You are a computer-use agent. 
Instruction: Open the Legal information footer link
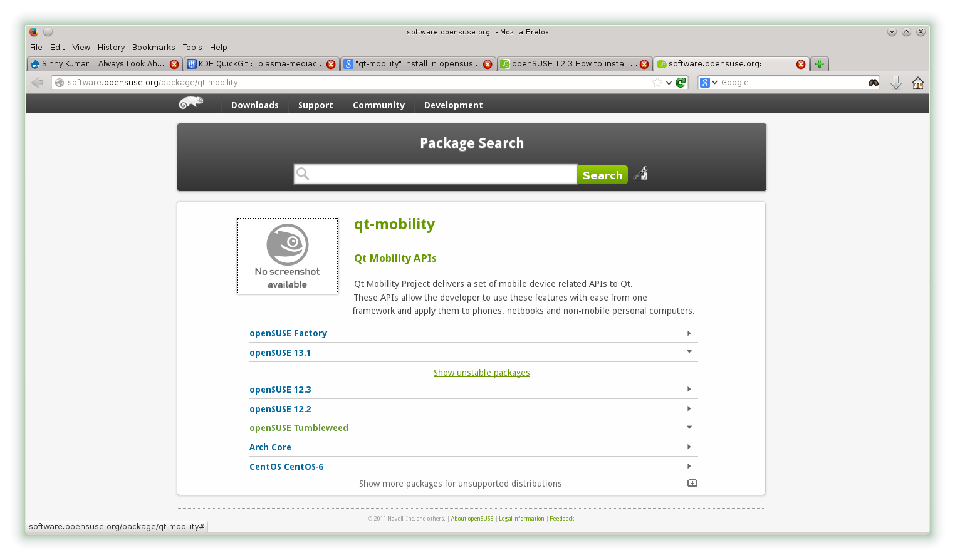pyautogui.click(x=521, y=519)
